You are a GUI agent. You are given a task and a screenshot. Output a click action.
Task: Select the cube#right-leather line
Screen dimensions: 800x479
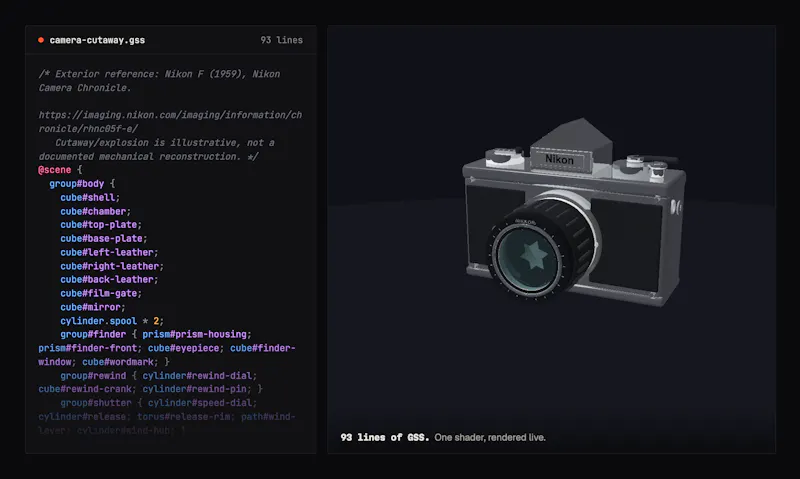pos(112,266)
